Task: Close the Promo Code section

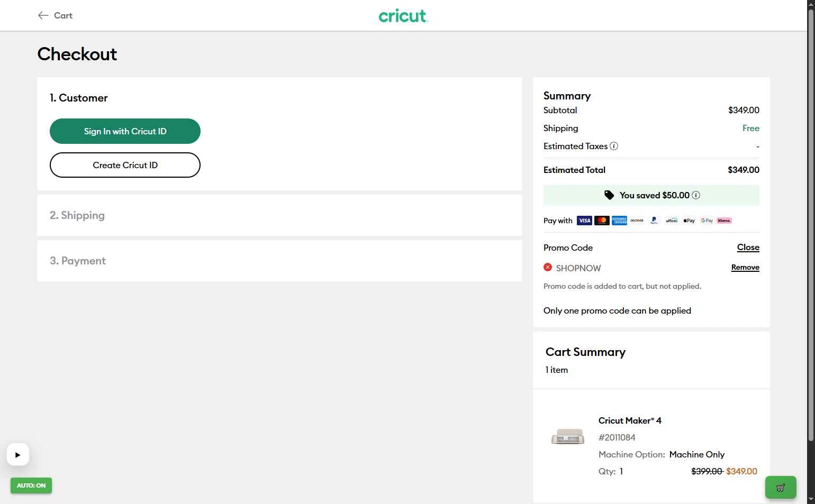Action: click(x=748, y=248)
